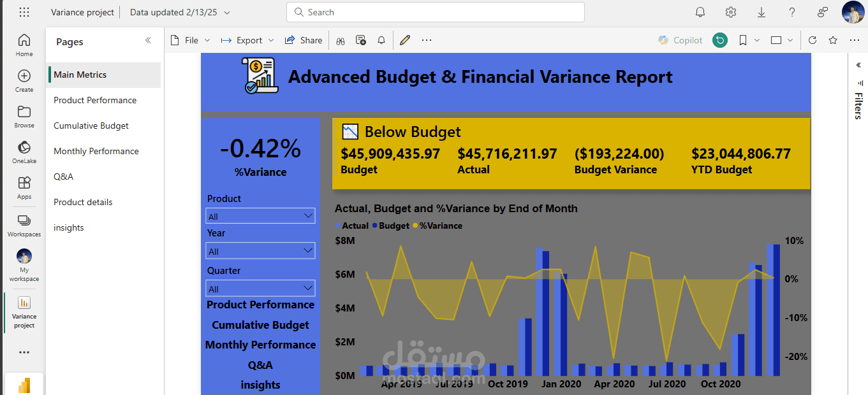Screen dimensions: 868x395
Task: Click the Explore binoculars icon in the toolbar
Action: pos(341,40)
